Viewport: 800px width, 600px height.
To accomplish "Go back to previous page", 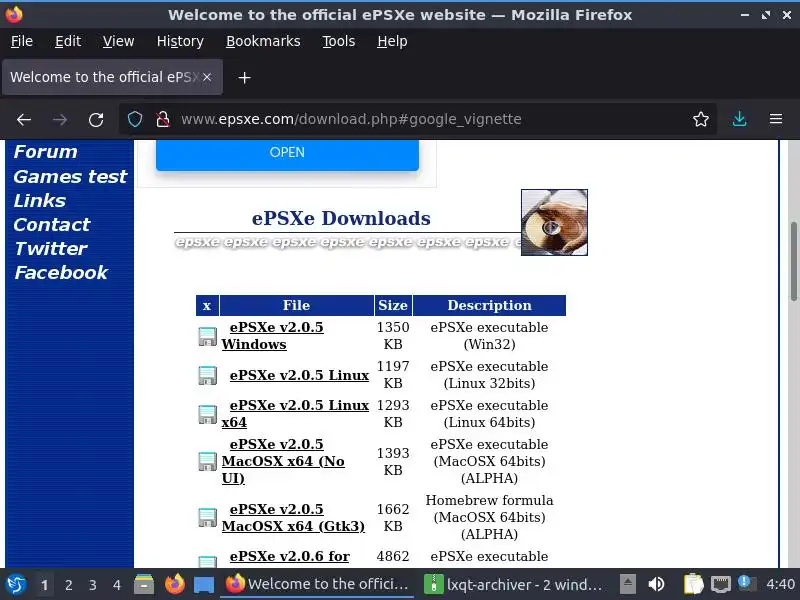I will tap(24, 119).
